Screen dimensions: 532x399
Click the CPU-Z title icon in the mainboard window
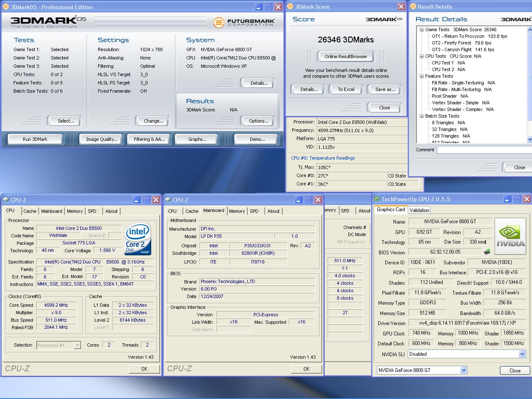[x=168, y=200]
